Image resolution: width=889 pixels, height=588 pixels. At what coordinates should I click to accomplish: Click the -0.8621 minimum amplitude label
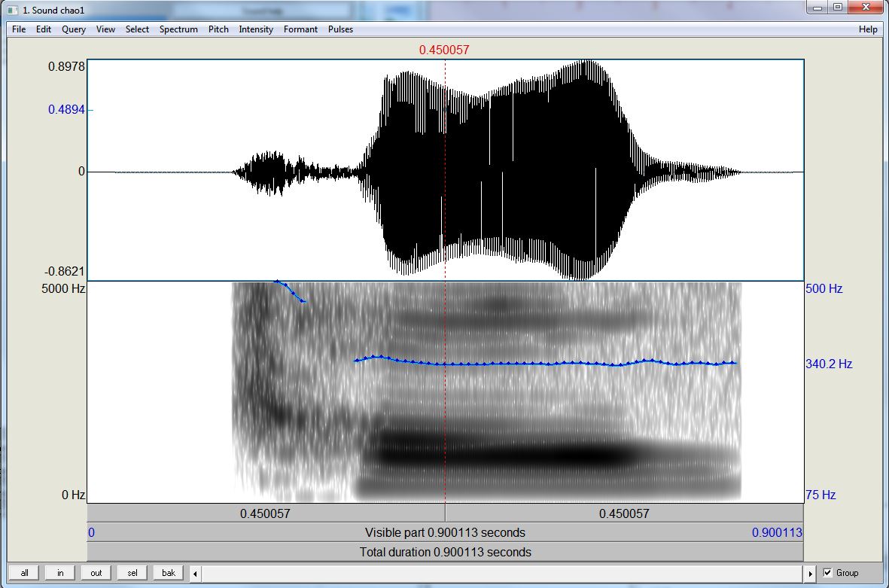(64, 272)
